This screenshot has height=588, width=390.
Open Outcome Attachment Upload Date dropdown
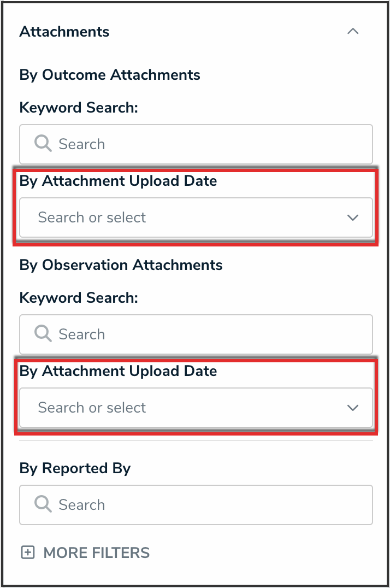186,217
